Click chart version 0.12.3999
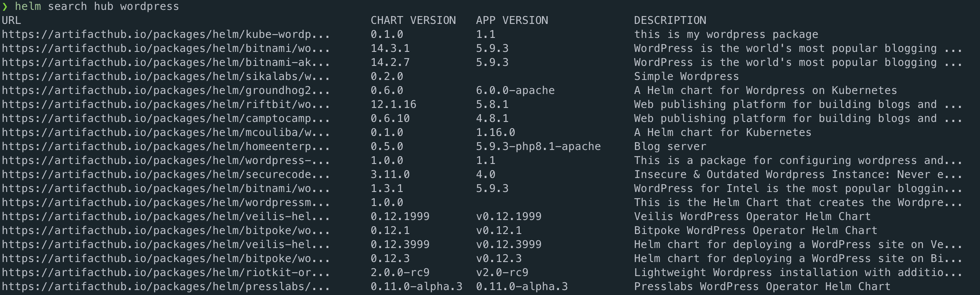This screenshot has height=295, width=980. (x=400, y=245)
